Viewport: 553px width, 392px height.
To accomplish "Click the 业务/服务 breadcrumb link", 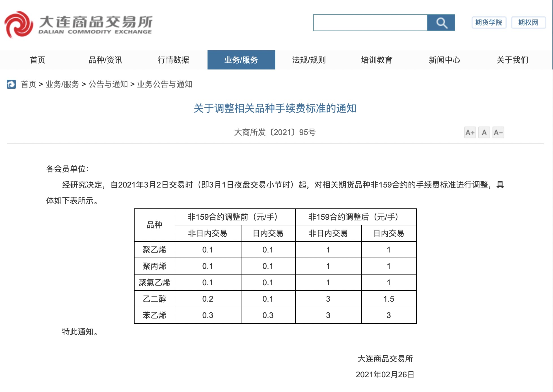I will [x=62, y=84].
